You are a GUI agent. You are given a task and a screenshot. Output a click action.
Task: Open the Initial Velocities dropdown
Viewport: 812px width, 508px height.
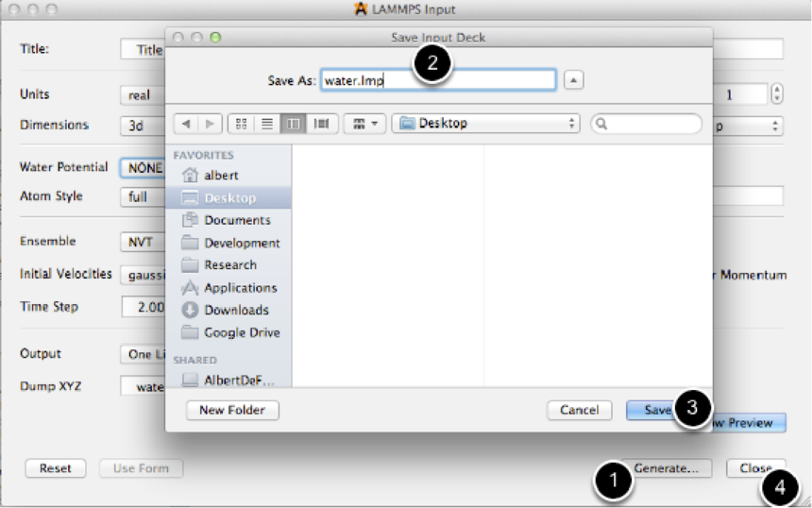tap(143, 275)
